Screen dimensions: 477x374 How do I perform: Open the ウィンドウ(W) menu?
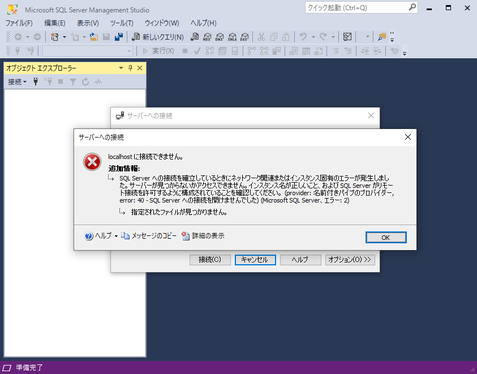[x=162, y=23]
